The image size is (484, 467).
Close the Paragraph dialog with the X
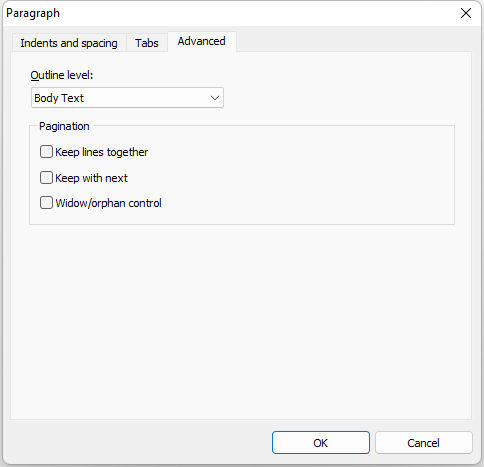[466, 13]
